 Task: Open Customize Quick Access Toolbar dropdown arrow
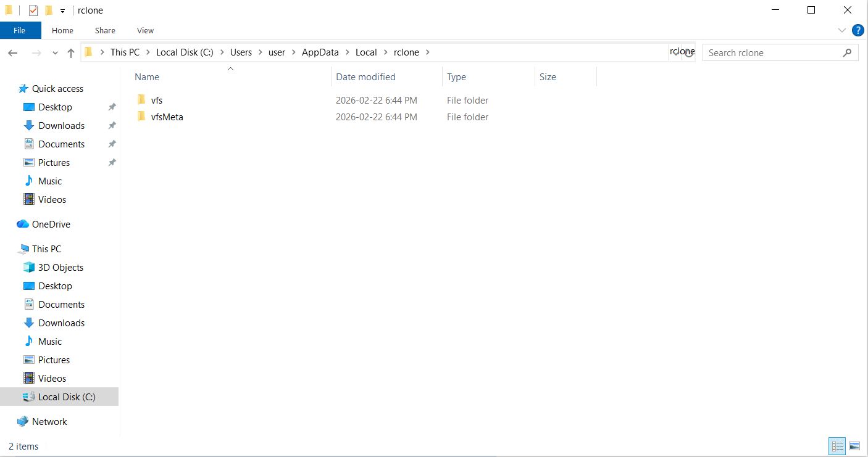pyautogui.click(x=62, y=11)
